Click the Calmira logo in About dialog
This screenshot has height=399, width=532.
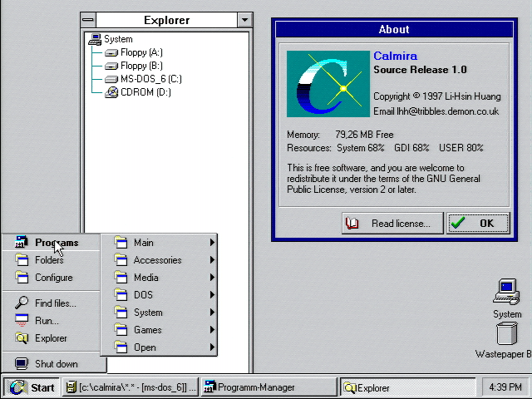(328, 84)
